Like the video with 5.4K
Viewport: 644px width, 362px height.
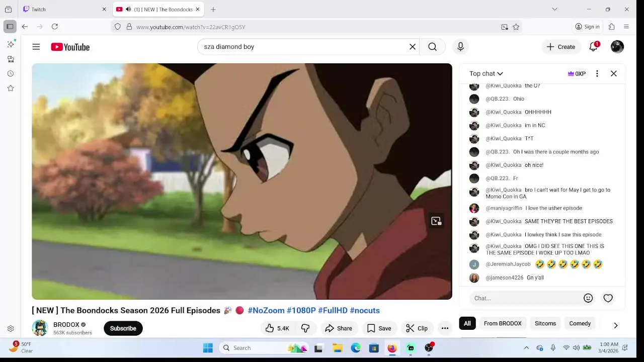277,328
